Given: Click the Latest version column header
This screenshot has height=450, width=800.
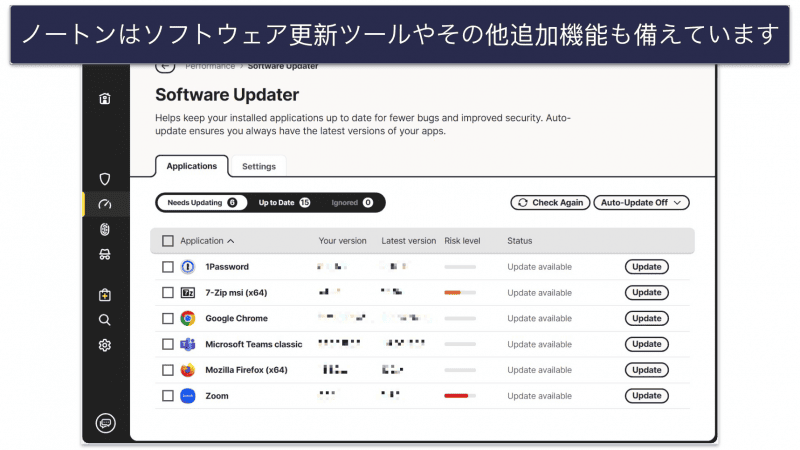Looking at the screenshot, I should pyautogui.click(x=409, y=241).
